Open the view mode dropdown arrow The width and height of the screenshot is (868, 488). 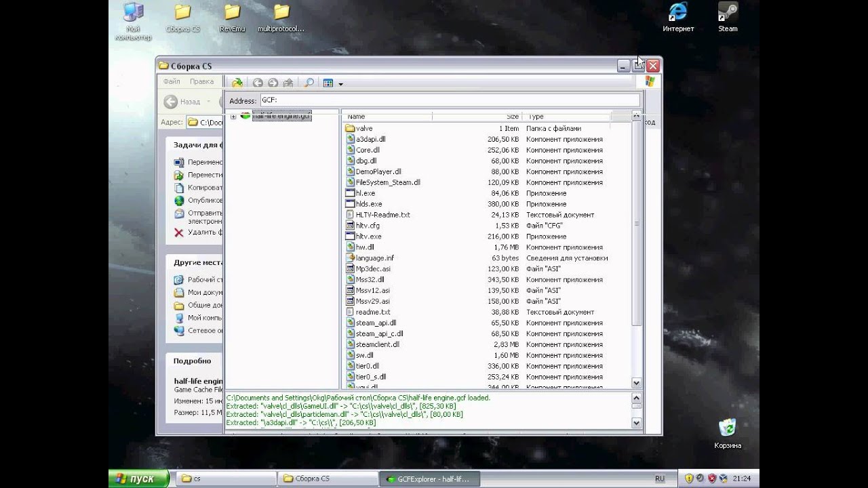coord(340,84)
